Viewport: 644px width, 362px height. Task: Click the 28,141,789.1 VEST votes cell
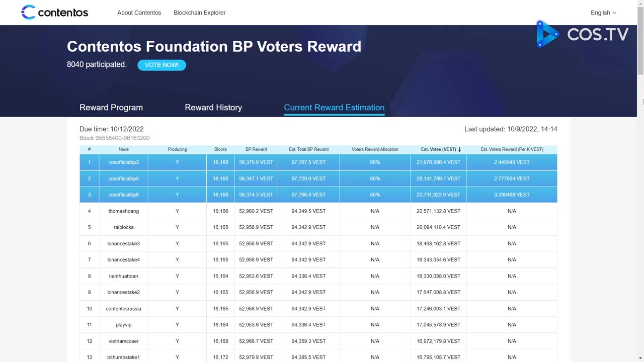pyautogui.click(x=438, y=178)
